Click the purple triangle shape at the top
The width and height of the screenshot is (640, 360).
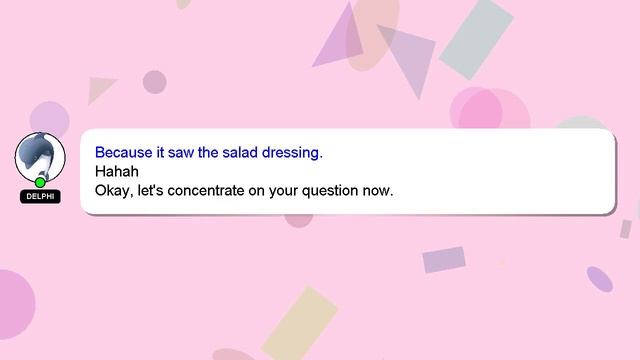pyautogui.click(x=338, y=37)
